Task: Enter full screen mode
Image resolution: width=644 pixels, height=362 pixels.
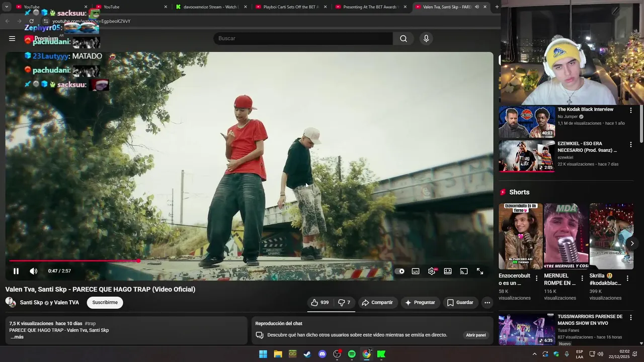Action: tap(480, 271)
